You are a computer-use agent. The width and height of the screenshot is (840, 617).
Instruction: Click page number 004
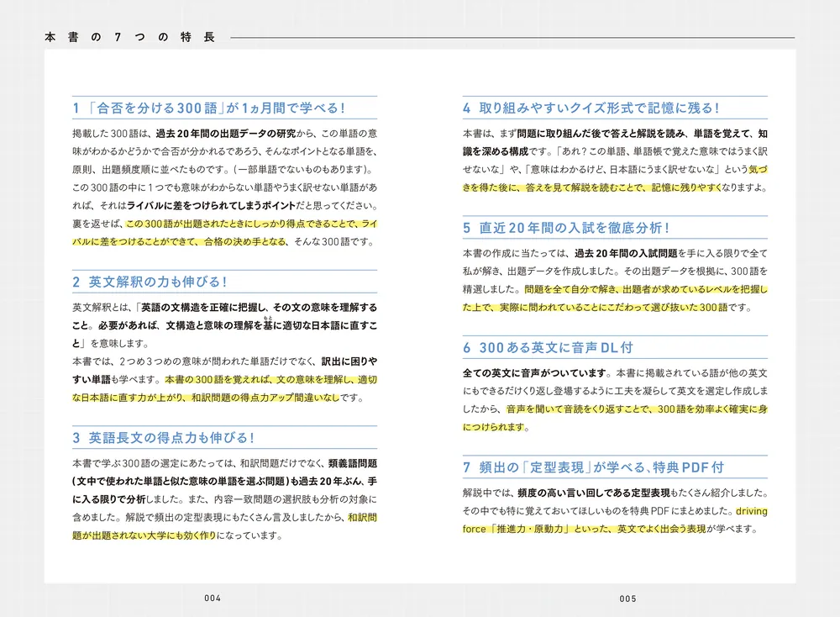click(213, 598)
